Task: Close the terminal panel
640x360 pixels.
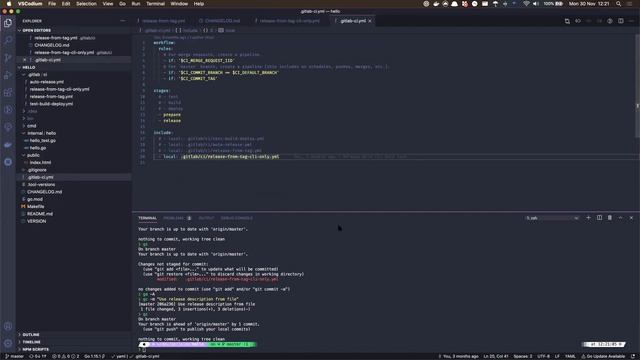Action: [631, 218]
